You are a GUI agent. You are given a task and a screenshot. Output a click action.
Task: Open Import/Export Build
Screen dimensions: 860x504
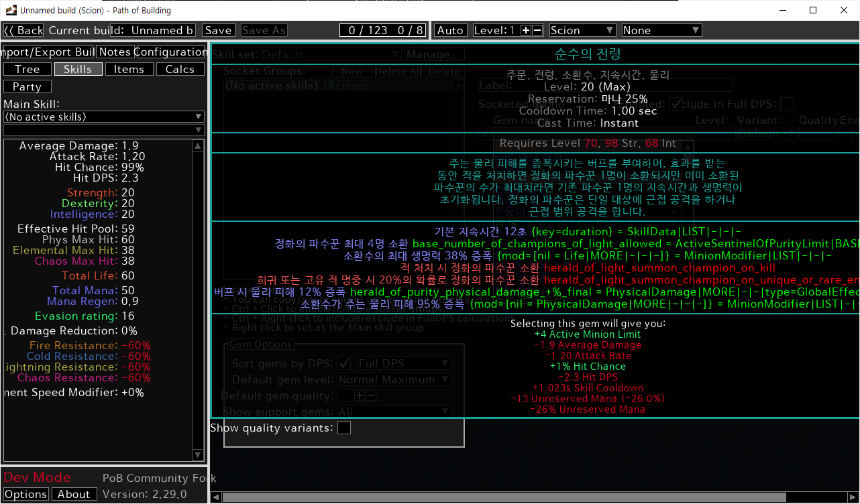(x=48, y=52)
